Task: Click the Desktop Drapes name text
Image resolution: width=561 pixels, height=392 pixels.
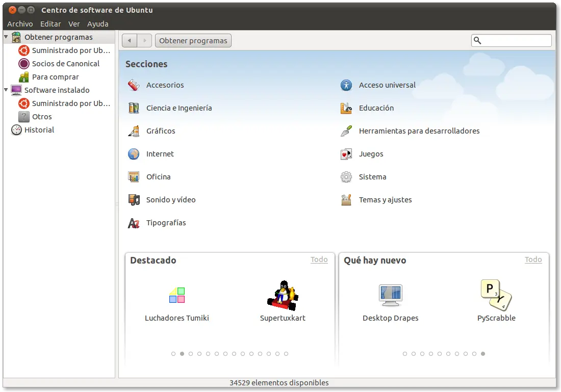Action: pyautogui.click(x=390, y=318)
